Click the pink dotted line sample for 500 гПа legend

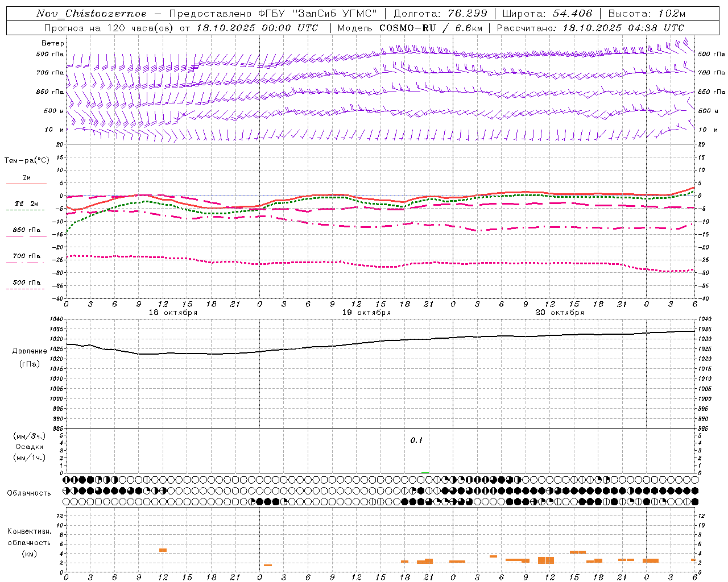coord(25,289)
